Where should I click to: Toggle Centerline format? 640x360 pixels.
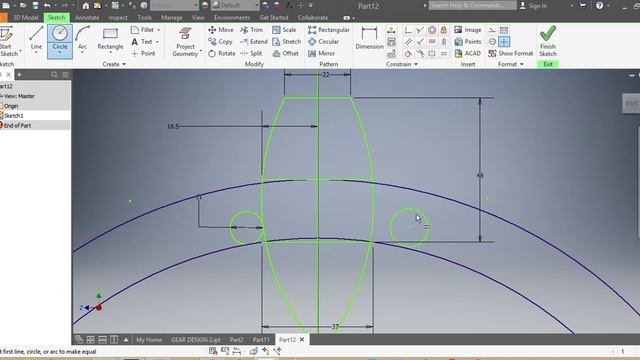coord(492,42)
